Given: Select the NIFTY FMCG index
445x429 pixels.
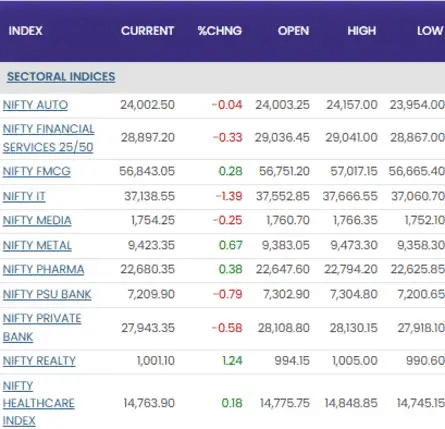Looking at the screenshot, I should (37, 171).
